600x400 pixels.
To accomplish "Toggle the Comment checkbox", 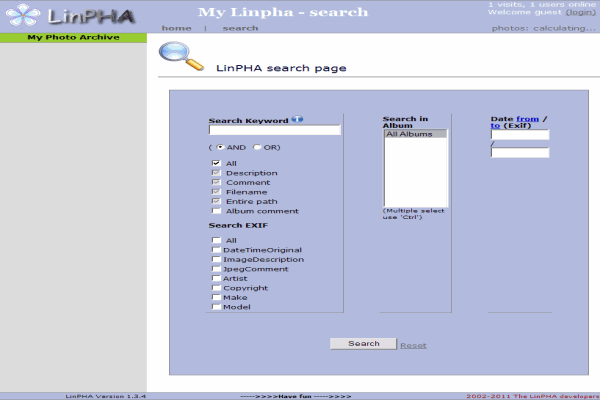I will click(x=216, y=182).
